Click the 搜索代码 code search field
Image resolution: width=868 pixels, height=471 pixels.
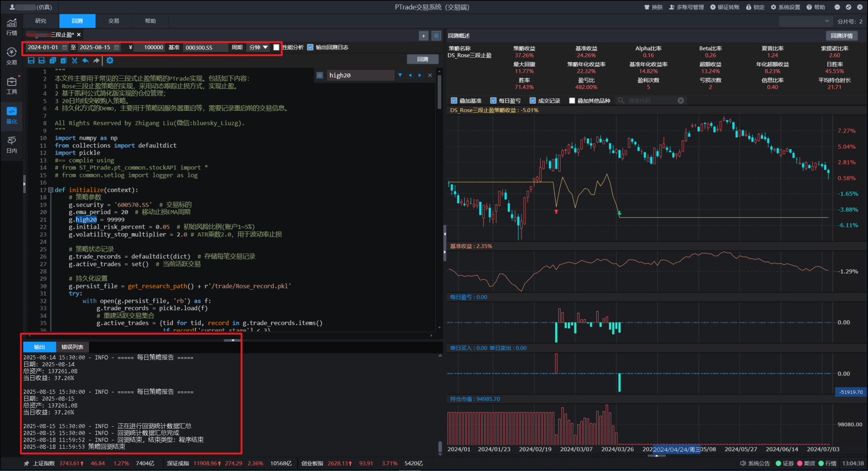[651, 101]
